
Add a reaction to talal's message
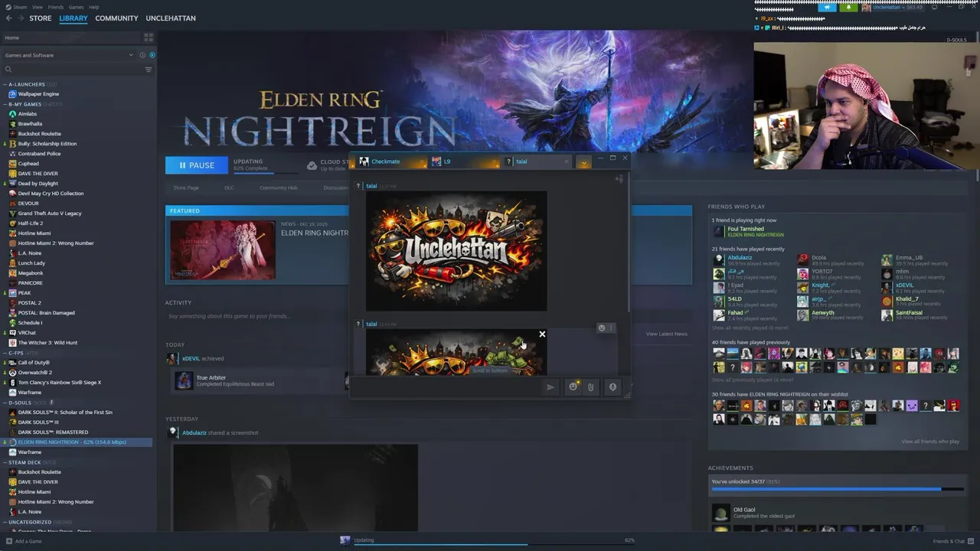pos(602,328)
